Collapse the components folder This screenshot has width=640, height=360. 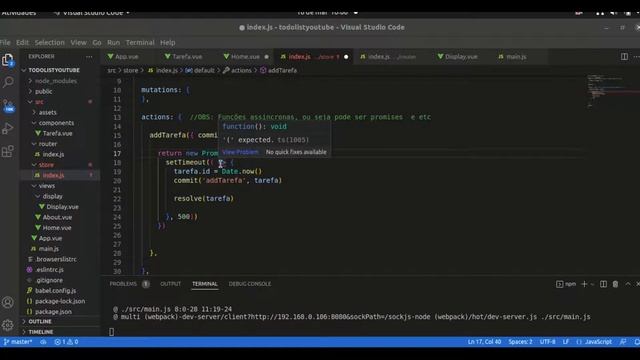[56, 123]
